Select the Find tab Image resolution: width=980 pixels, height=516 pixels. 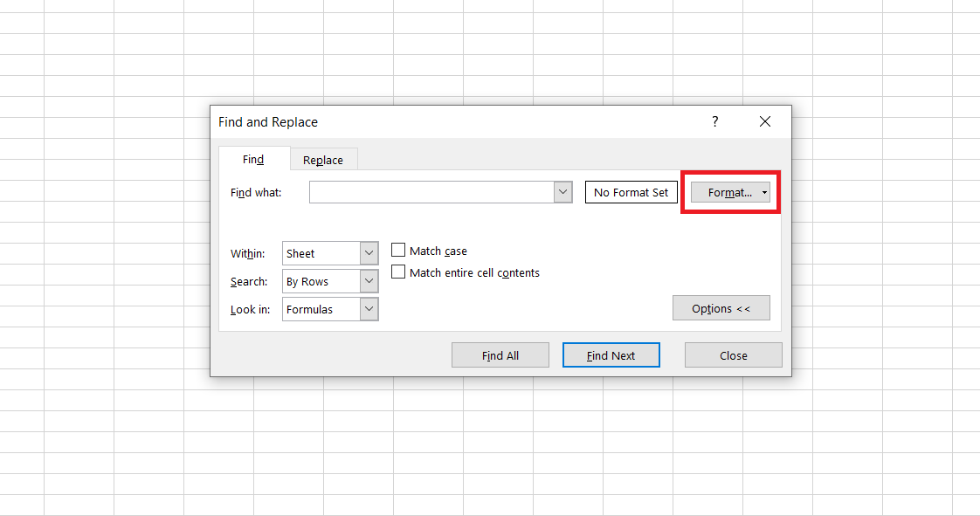tap(254, 159)
